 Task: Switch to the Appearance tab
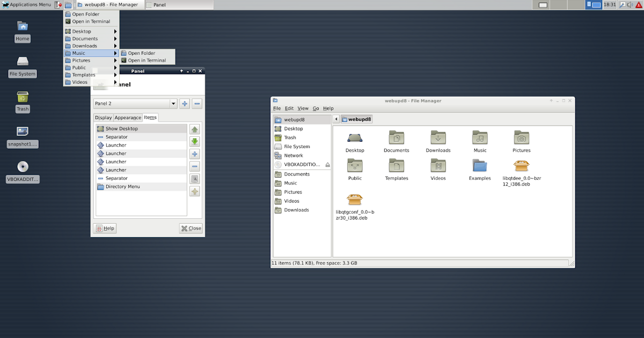tap(128, 117)
